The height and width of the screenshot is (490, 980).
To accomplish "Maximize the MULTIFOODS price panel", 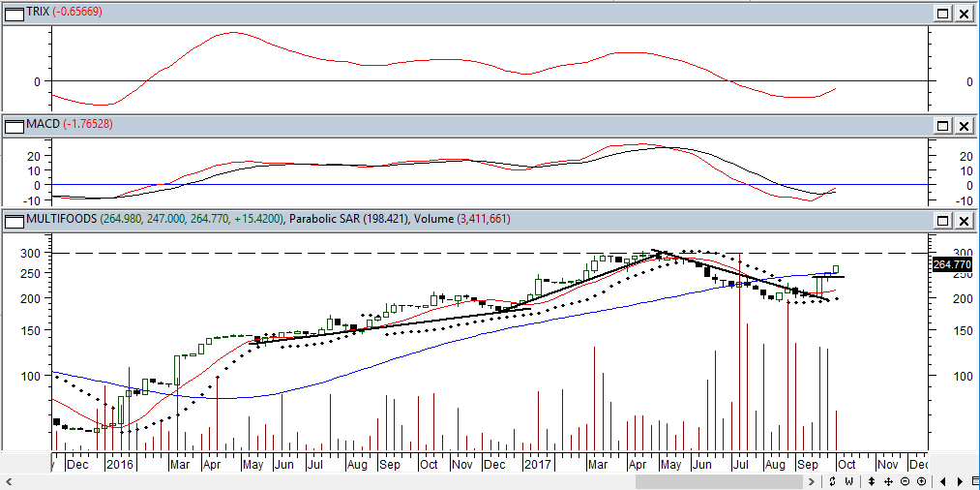I will pos(943,222).
